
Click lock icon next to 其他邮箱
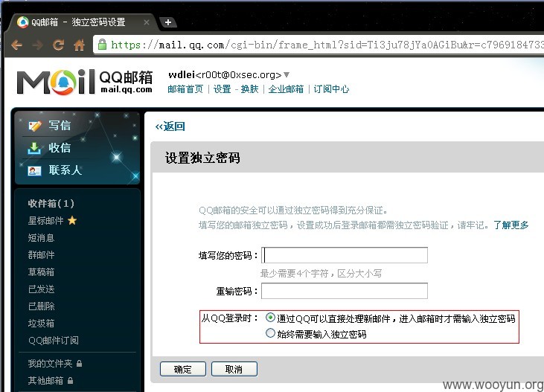tap(71, 380)
